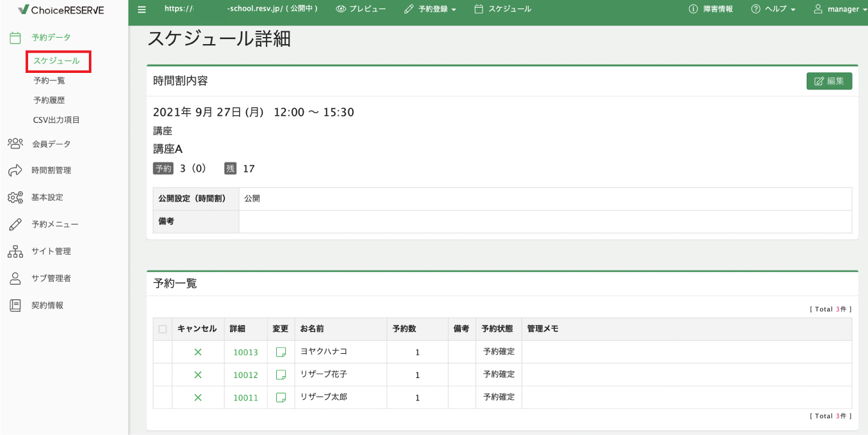Click the calendar icon in the top bar
868x435 pixels.
pos(479,10)
